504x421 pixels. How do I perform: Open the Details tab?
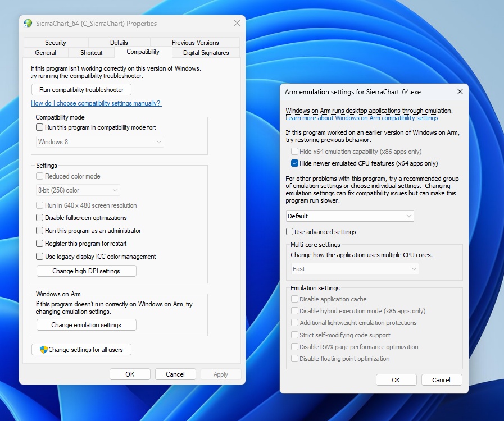[x=119, y=43]
